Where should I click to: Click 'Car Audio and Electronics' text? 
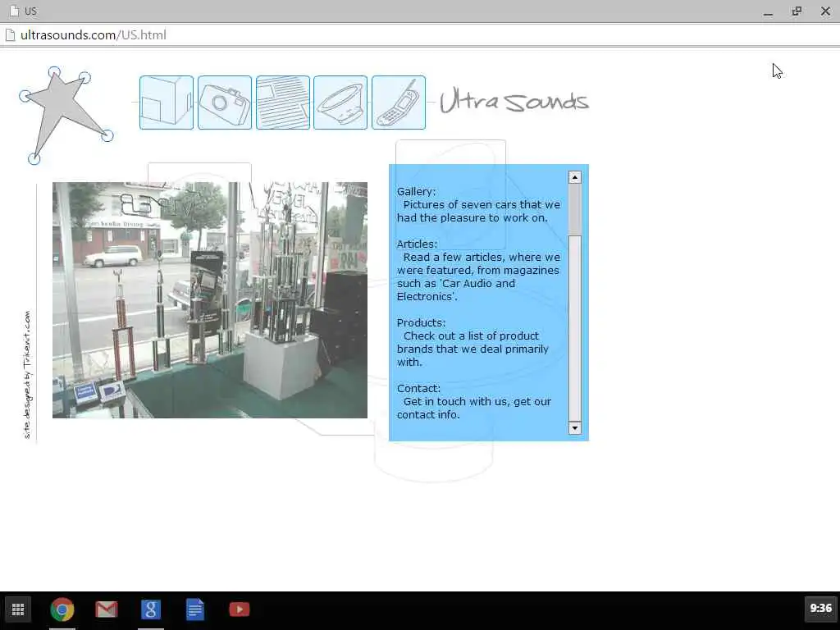click(x=456, y=290)
